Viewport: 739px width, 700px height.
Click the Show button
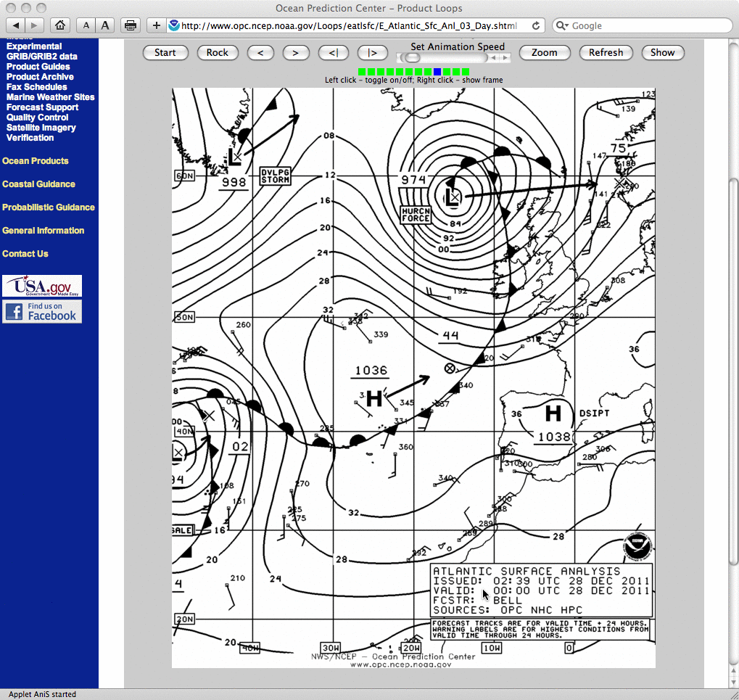pyautogui.click(x=663, y=53)
